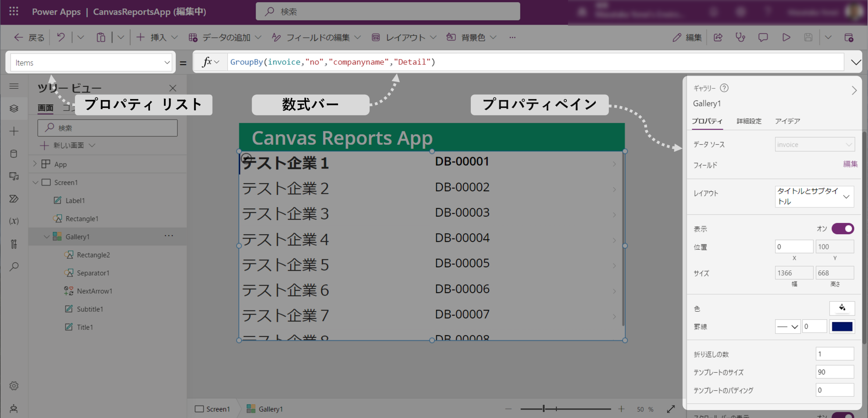Screen dimensions: 868x418
Task: Switch to the プロパティ tab
Action: 707,121
